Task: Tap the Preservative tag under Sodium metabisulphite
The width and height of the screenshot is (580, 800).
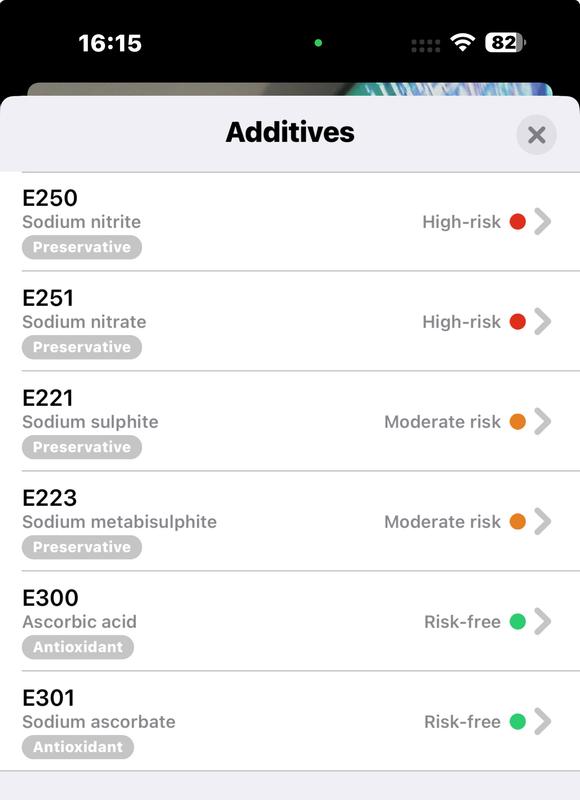Action: click(x=82, y=547)
